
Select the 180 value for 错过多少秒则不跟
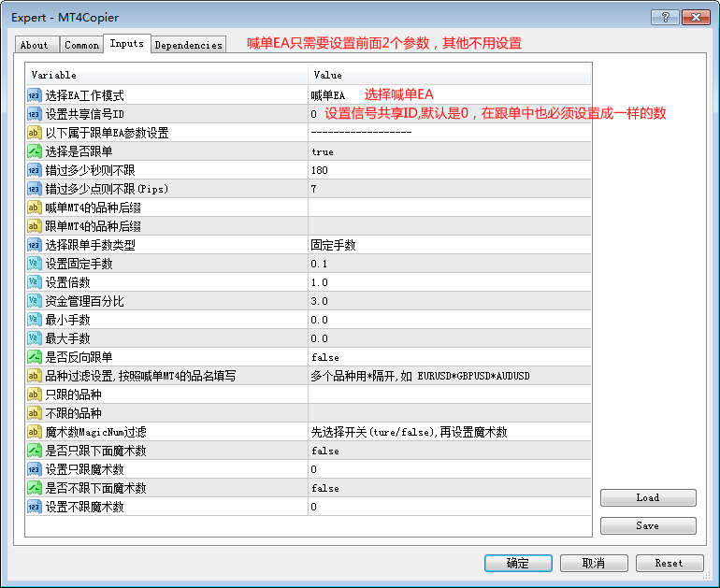(x=320, y=170)
